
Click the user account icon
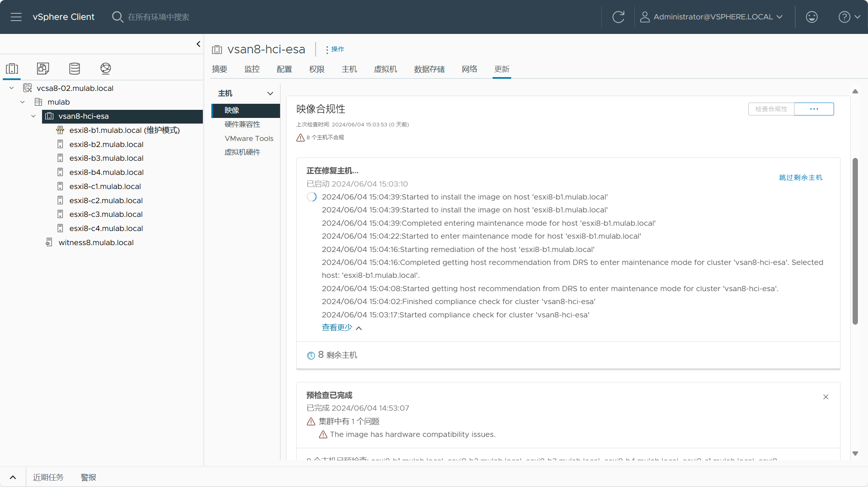645,17
